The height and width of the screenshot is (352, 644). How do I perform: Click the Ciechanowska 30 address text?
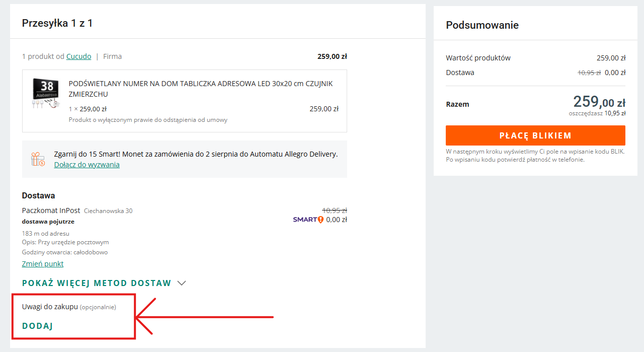[x=108, y=211]
